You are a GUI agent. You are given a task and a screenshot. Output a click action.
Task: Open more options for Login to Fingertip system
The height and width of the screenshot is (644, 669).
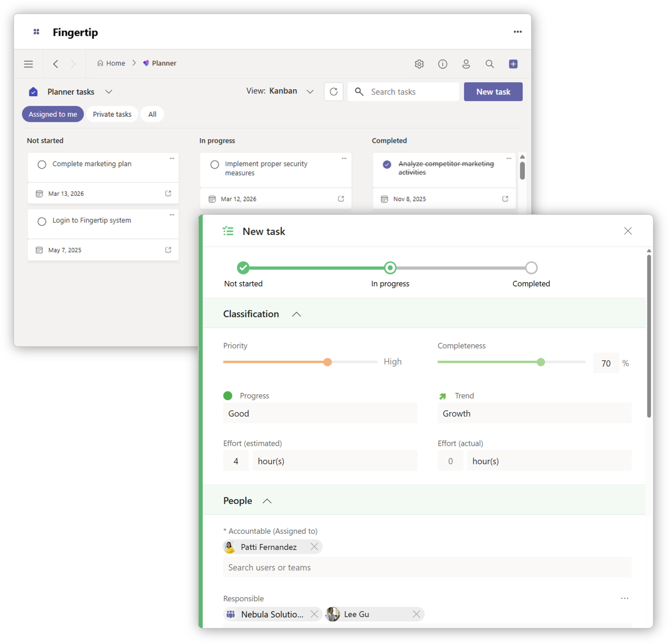(172, 215)
